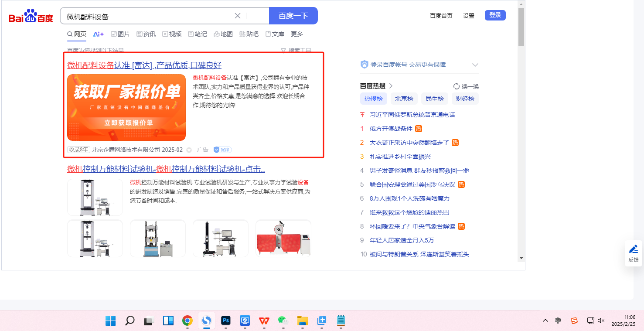644x331 pixels.
Task: Click the red impact tester thumbnail
Action: pos(283,239)
